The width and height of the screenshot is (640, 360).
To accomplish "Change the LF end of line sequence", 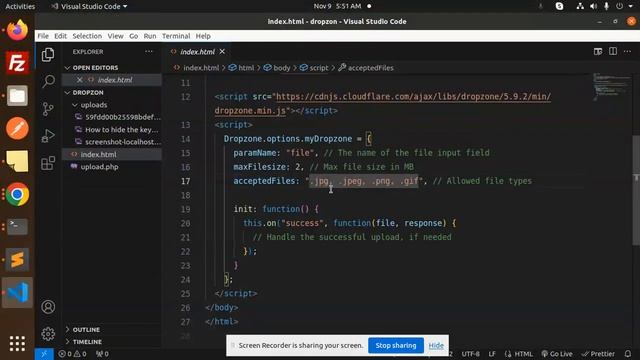I will pos(492,354).
